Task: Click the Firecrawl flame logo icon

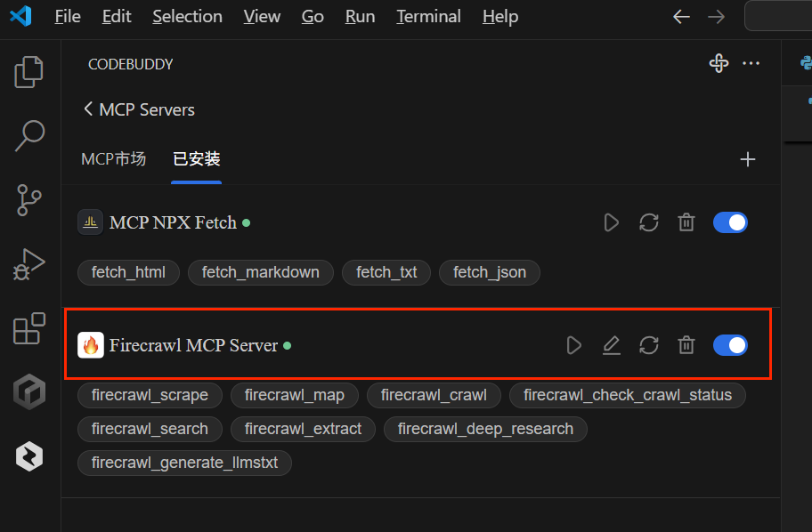Action: pos(91,345)
